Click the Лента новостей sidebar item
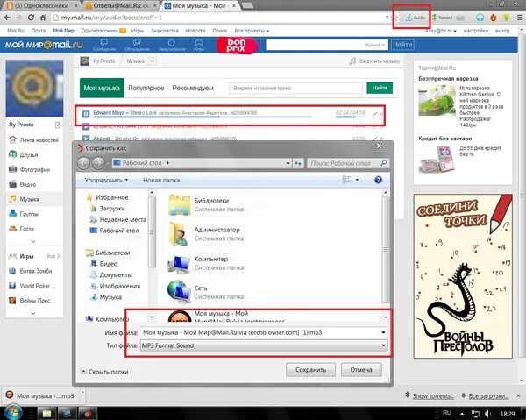 33,140
